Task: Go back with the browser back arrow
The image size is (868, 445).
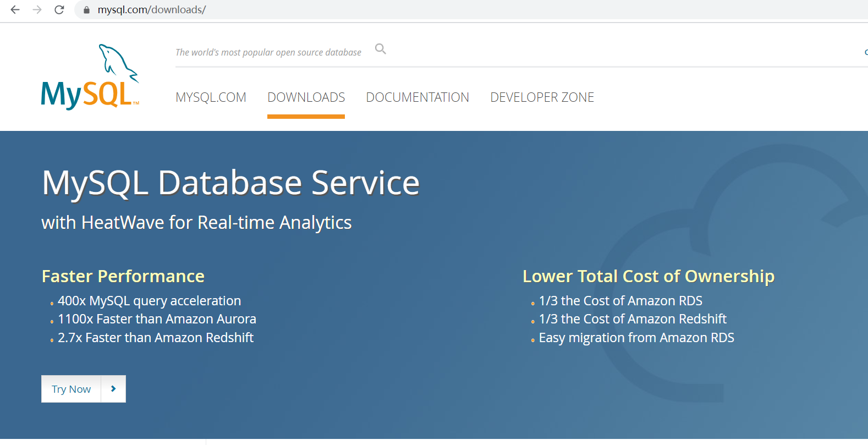Action: 15,10
